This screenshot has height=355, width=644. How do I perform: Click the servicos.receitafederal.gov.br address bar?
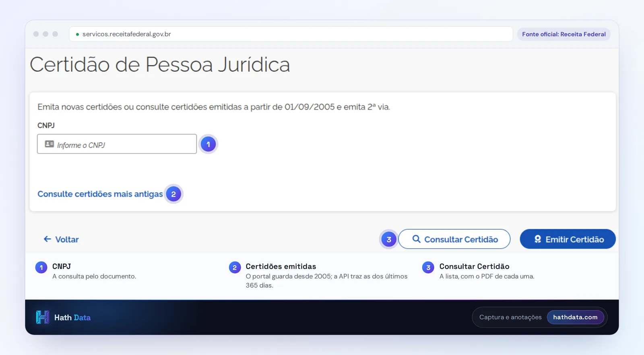[x=291, y=34]
